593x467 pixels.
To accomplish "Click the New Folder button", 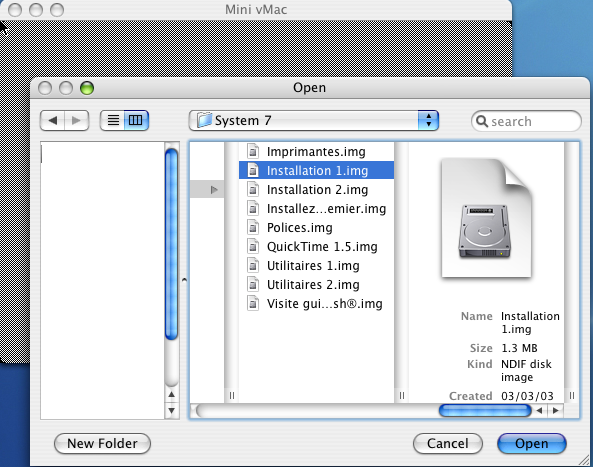I will click(102, 443).
